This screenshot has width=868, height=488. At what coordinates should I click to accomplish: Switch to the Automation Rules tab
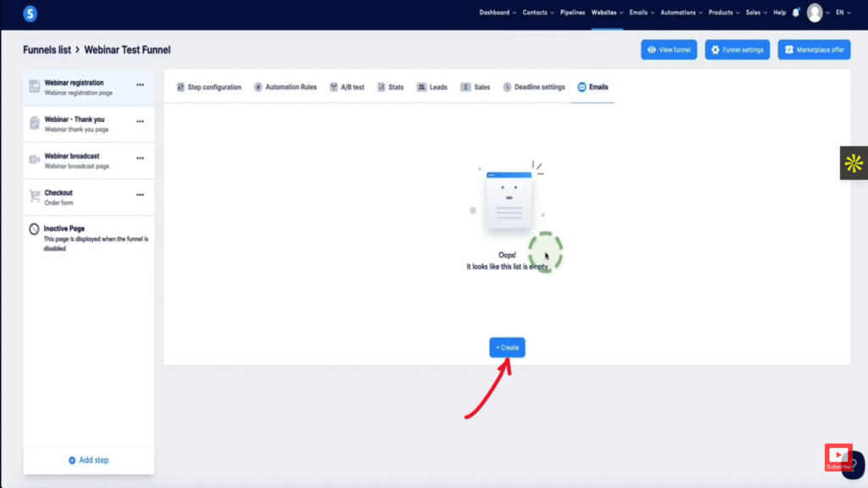pyautogui.click(x=286, y=87)
